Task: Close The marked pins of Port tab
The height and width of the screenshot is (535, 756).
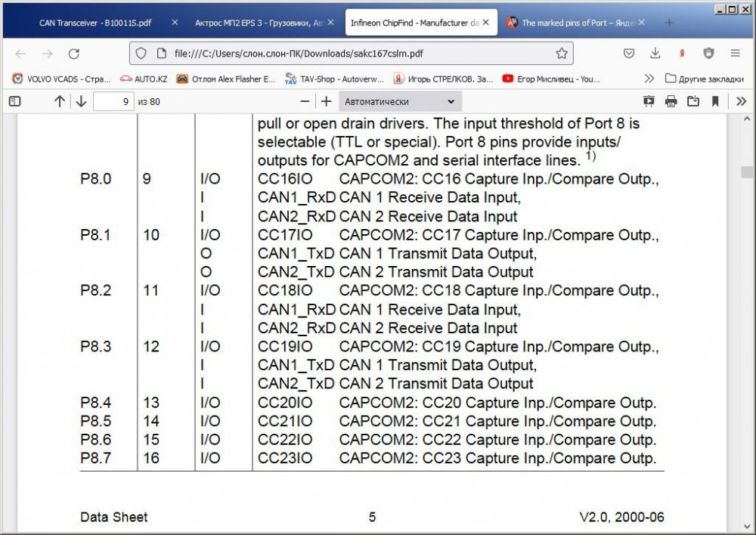Action: [x=642, y=23]
